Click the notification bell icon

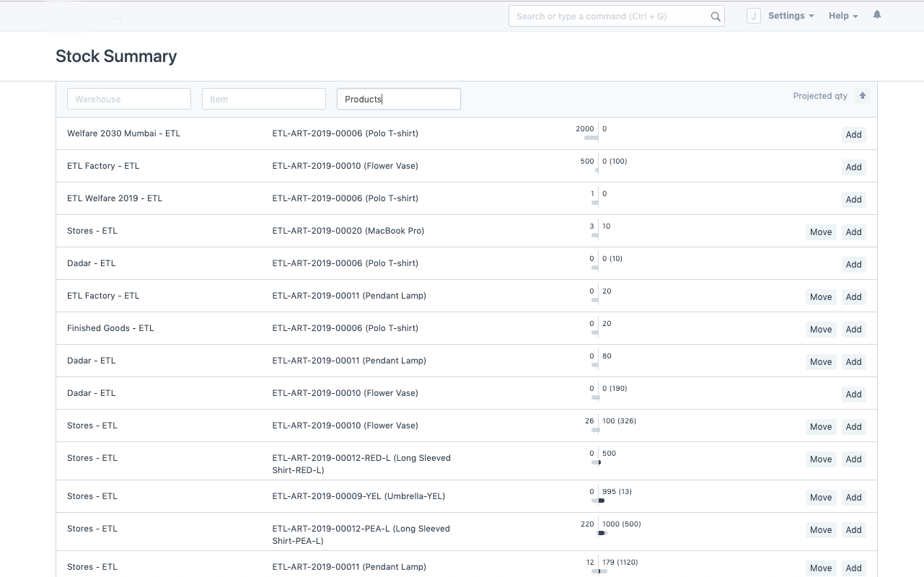(877, 15)
